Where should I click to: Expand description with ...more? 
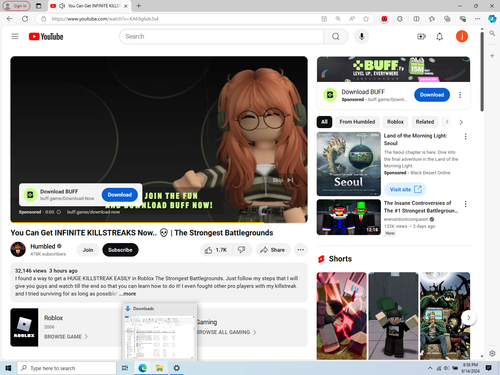[x=128, y=294]
